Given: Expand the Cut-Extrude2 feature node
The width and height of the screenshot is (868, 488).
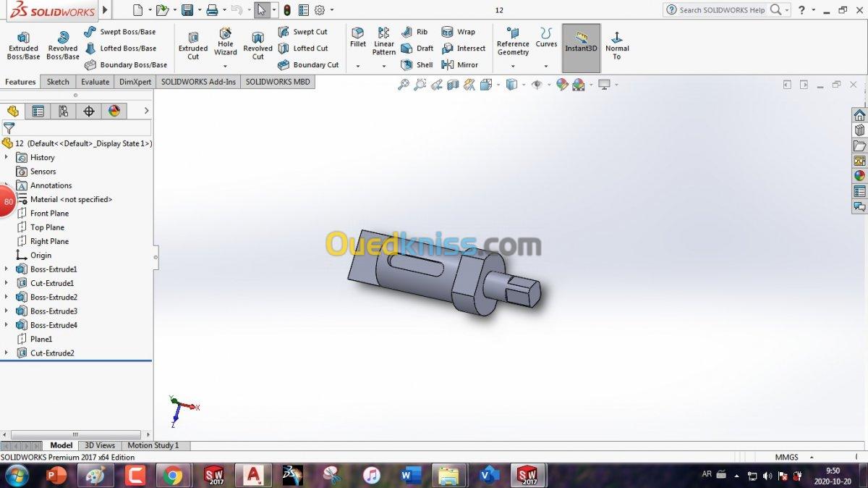Looking at the screenshot, I should (x=7, y=353).
